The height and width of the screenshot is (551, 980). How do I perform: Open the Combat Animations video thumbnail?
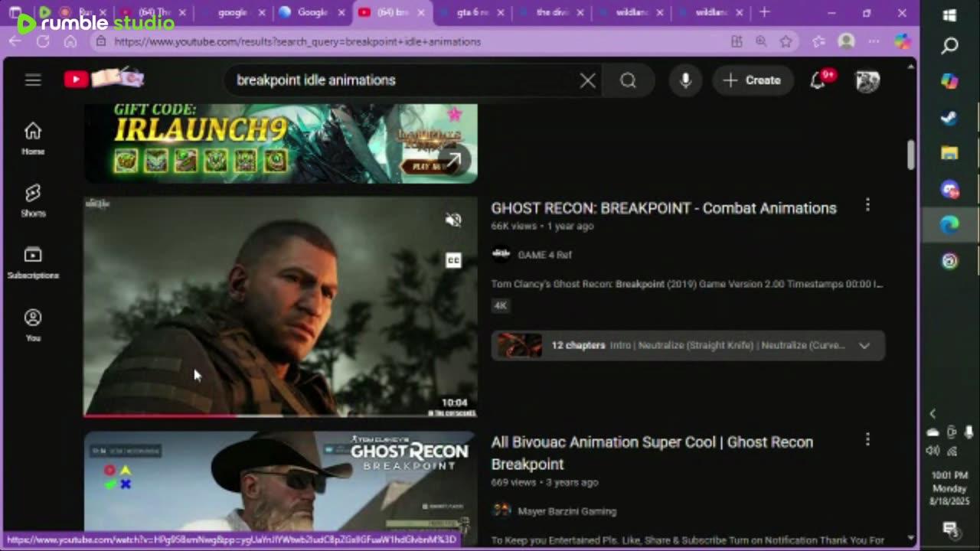pos(280,306)
